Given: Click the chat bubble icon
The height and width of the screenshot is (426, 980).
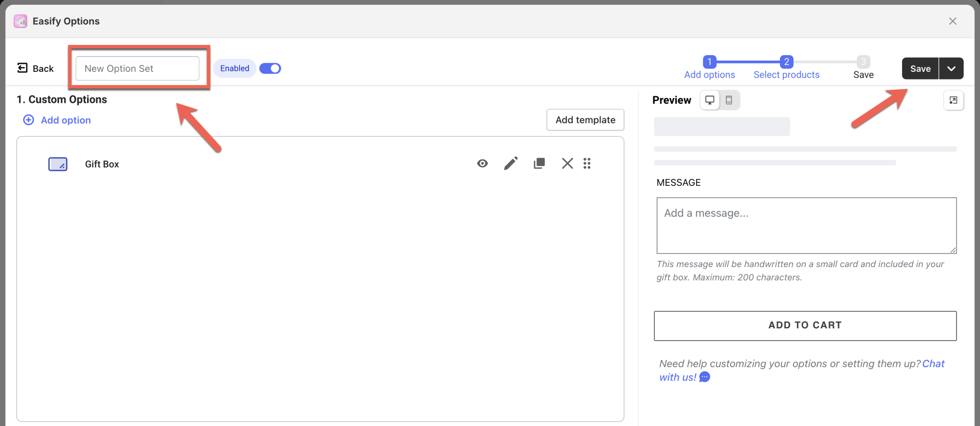Looking at the screenshot, I should (704, 377).
